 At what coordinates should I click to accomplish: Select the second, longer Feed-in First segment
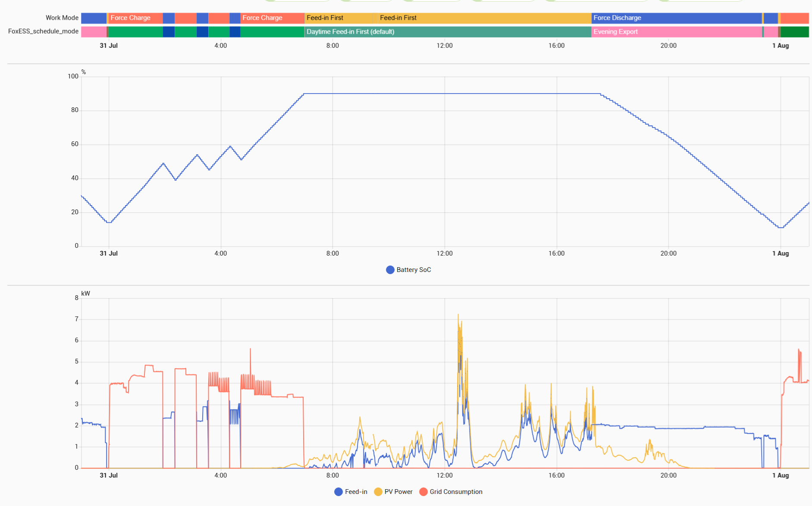tap(483, 18)
